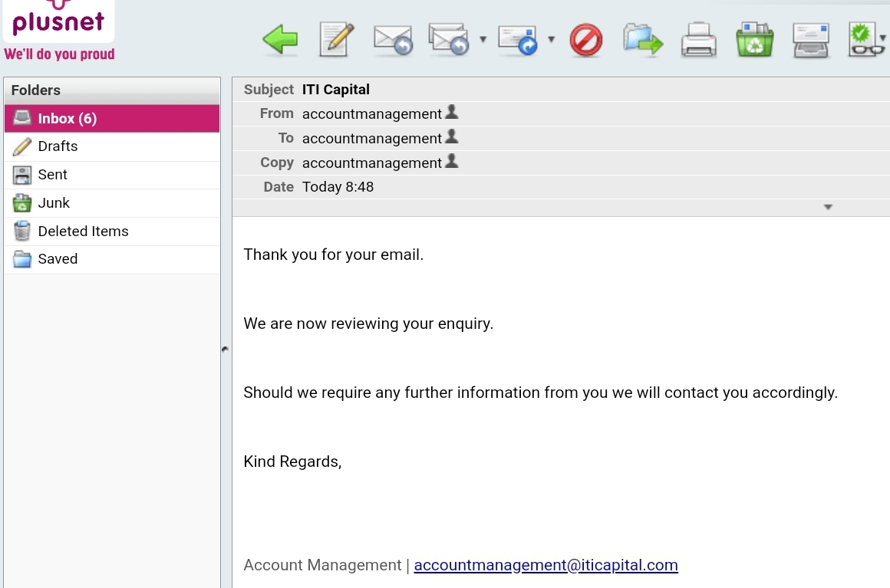Click the text "We are now reviewing your enquiry."
890x588 pixels.
368,324
